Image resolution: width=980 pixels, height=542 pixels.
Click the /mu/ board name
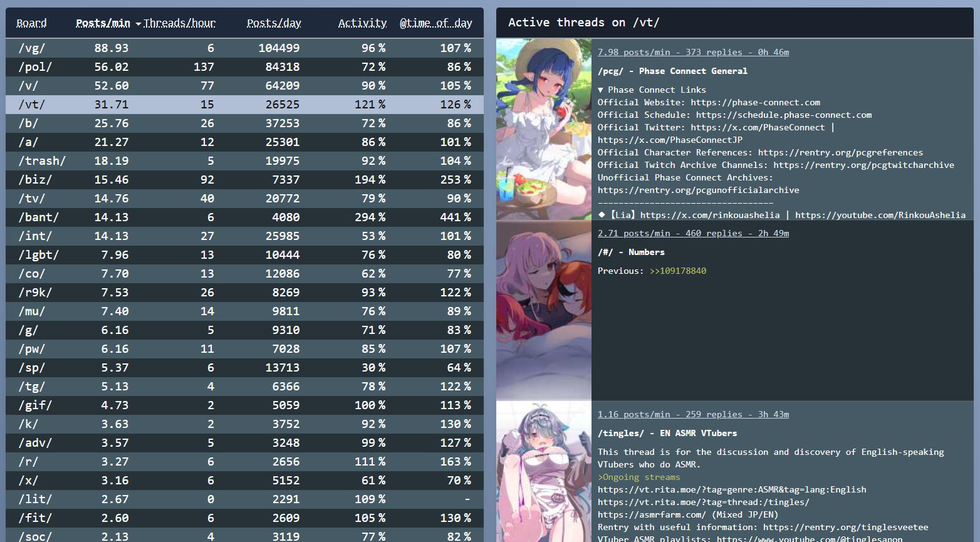(31, 311)
